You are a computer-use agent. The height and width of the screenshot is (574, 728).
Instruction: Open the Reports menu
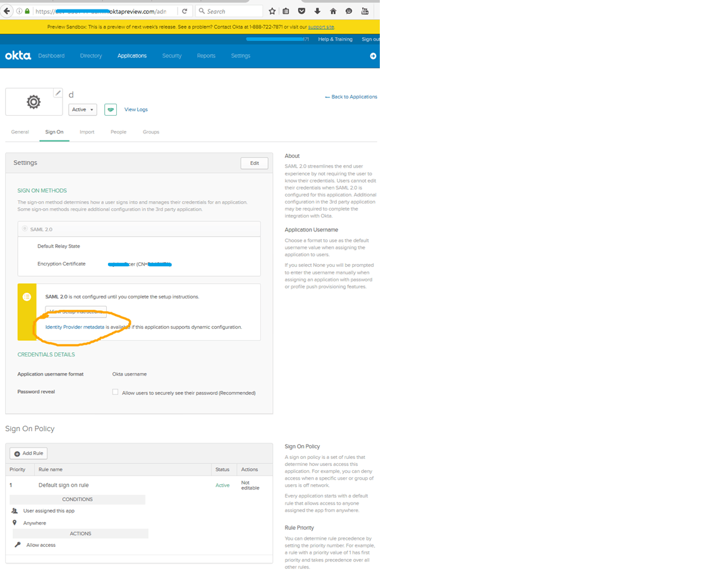pos(206,56)
